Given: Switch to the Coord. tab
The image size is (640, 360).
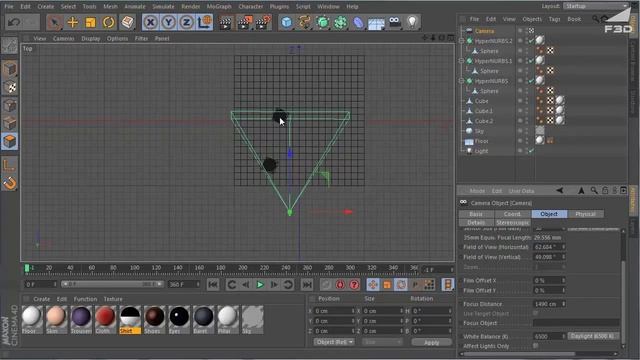Looking at the screenshot, I should [512, 214].
